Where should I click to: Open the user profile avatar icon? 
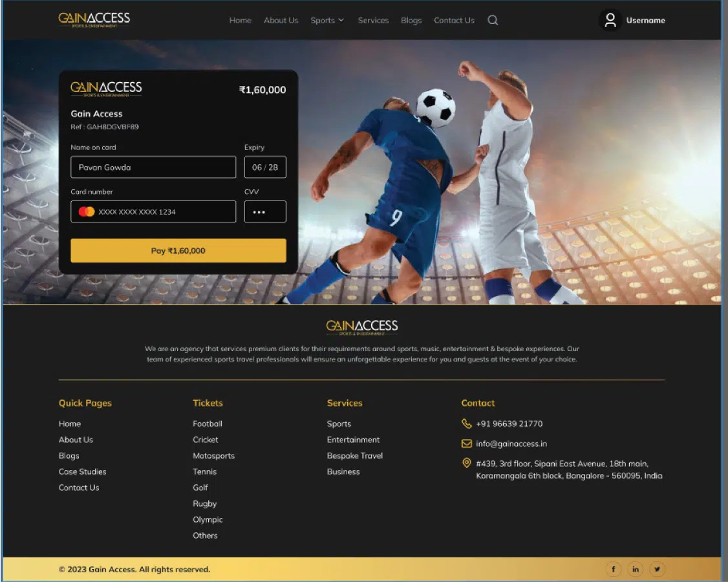pos(610,21)
